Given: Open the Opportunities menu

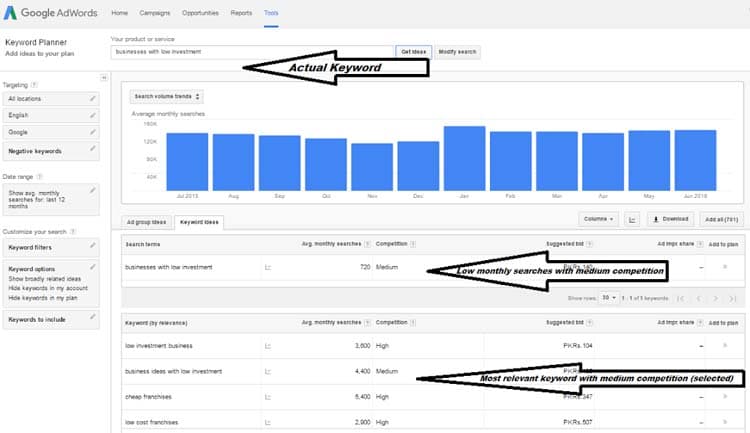Looking at the screenshot, I should pyautogui.click(x=200, y=13).
